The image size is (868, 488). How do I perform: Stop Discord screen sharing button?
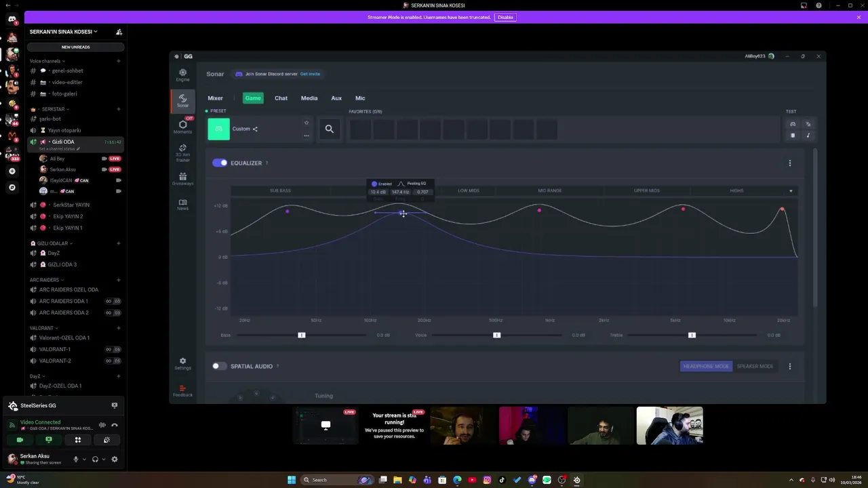[x=49, y=440]
